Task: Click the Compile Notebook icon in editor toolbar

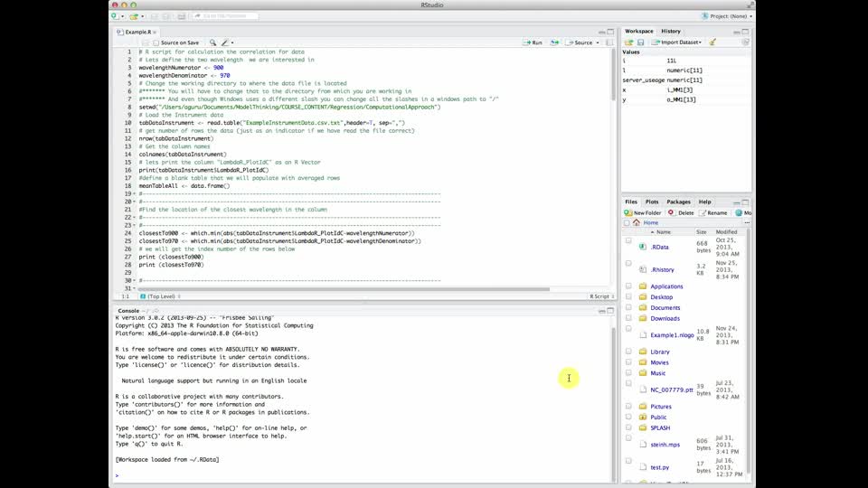Action: (x=609, y=42)
